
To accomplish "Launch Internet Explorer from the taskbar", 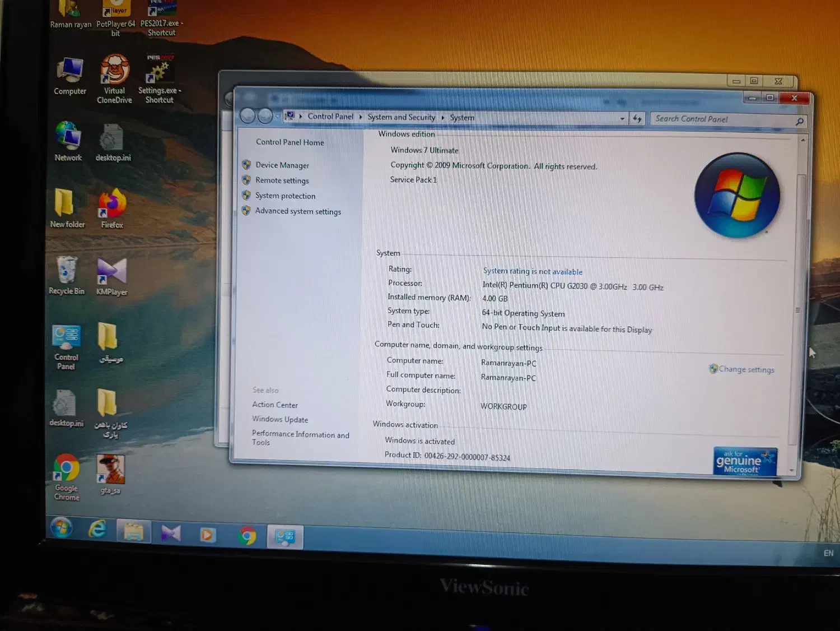I will (x=97, y=529).
